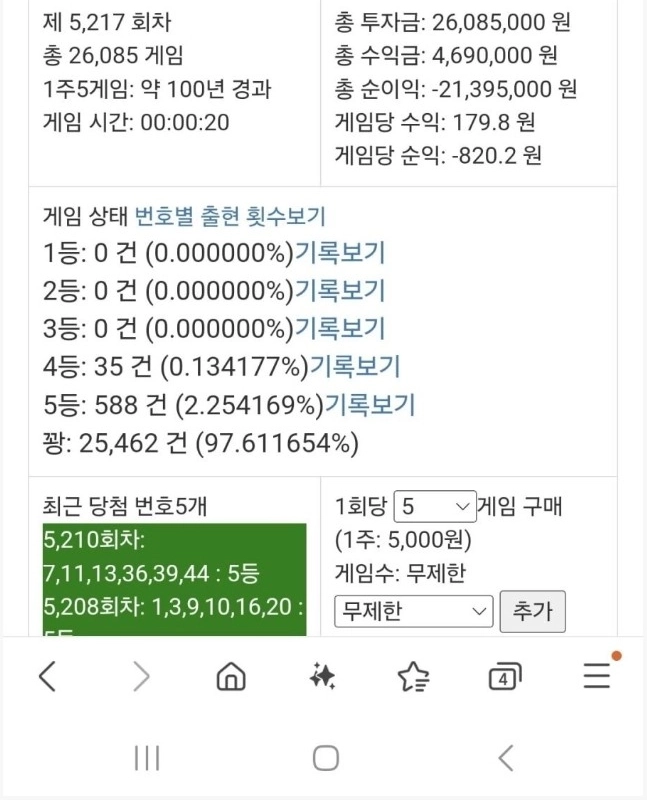This screenshot has height=800, width=647.
Task: Open the 무제한 game count dropdown
Action: pyautogui.click(x=414, y=610)
